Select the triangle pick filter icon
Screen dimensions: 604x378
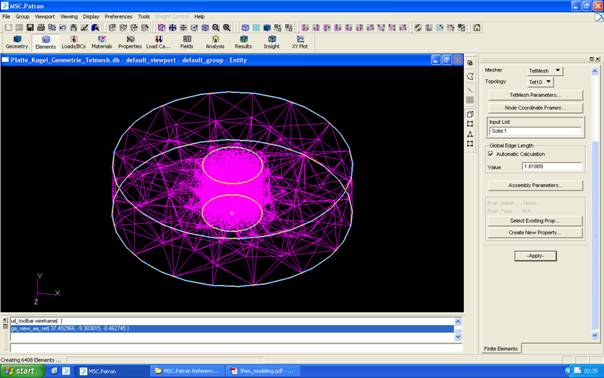470,134
